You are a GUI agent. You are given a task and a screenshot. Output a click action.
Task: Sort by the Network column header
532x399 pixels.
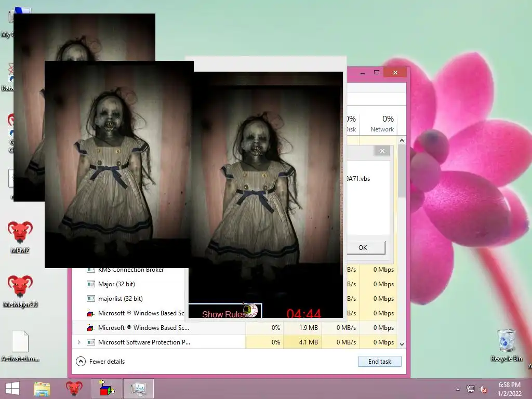(x=382, y=124)
